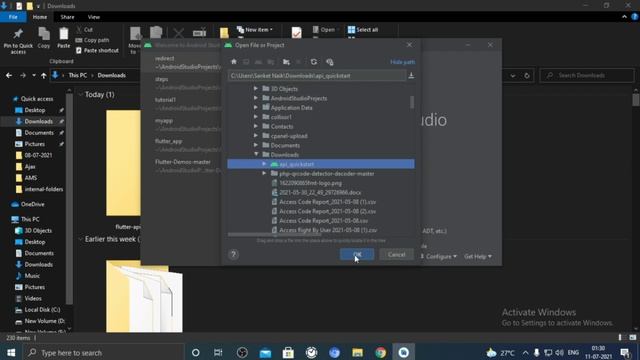Click Cancel button in Open File dialog
This screenshot has height=360, width=640.
[x=396, y=254]
